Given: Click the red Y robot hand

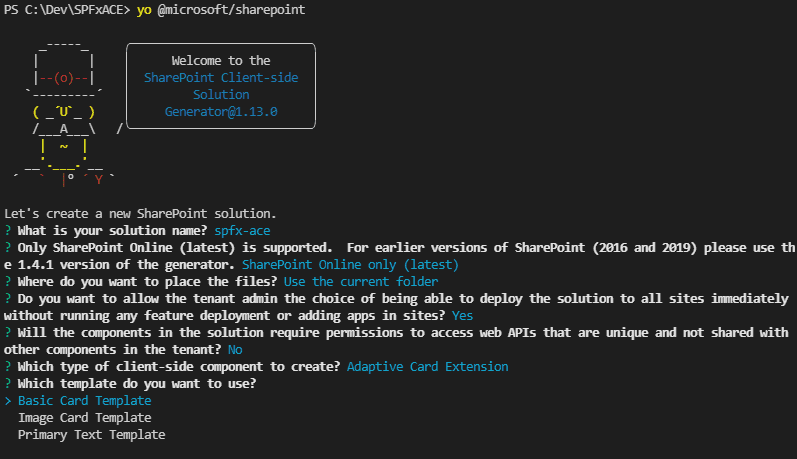Looking at the screenshot, I should (99, 179).
